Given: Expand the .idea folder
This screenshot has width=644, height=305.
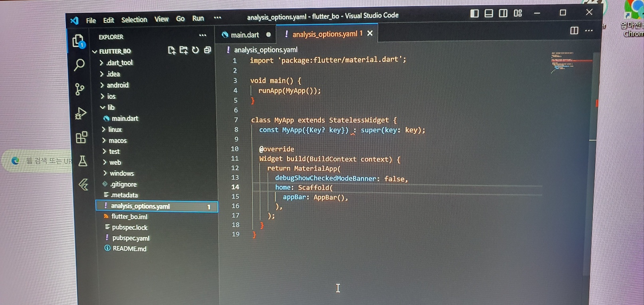Looking at the screenshot, I should pos(113,74).
